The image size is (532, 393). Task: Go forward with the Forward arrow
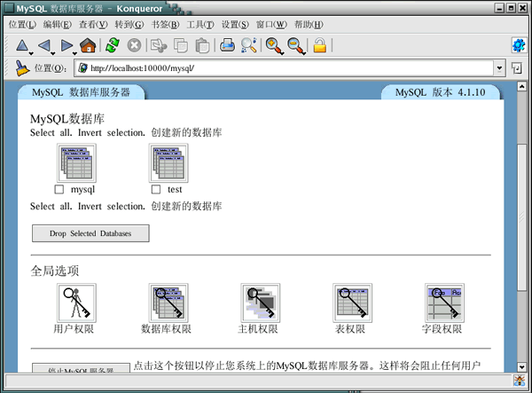66,45
